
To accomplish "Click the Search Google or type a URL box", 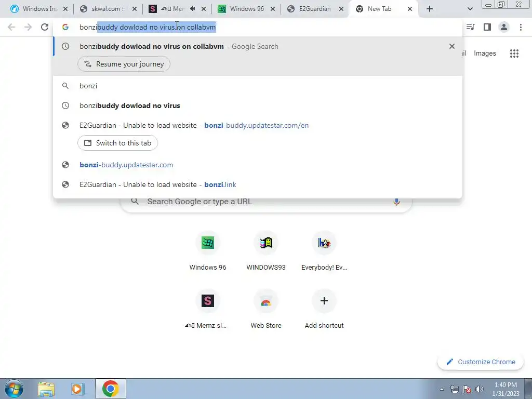I will coord(266,202).
